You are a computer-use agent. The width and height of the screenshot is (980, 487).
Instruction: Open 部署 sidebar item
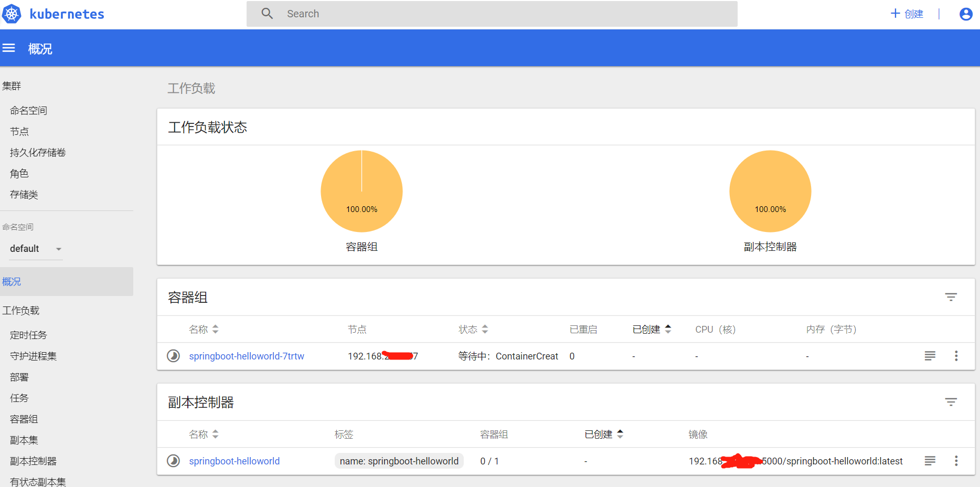[19, 377]
